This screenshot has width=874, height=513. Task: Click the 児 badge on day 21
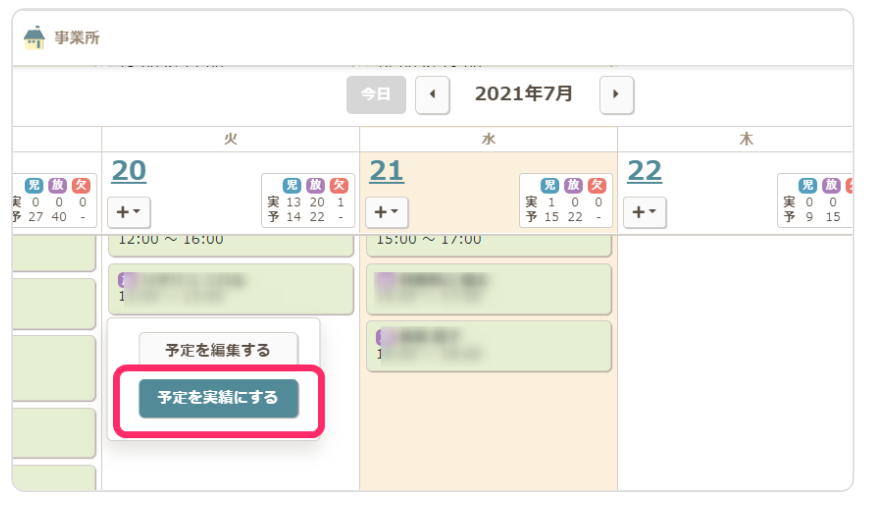[550, 185]
